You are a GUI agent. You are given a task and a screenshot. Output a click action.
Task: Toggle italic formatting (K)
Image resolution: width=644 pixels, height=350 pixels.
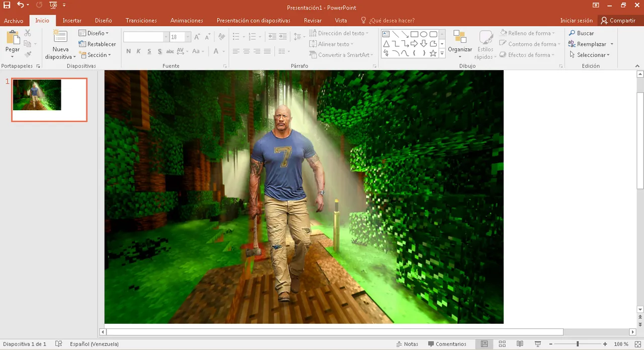point(139,51)
